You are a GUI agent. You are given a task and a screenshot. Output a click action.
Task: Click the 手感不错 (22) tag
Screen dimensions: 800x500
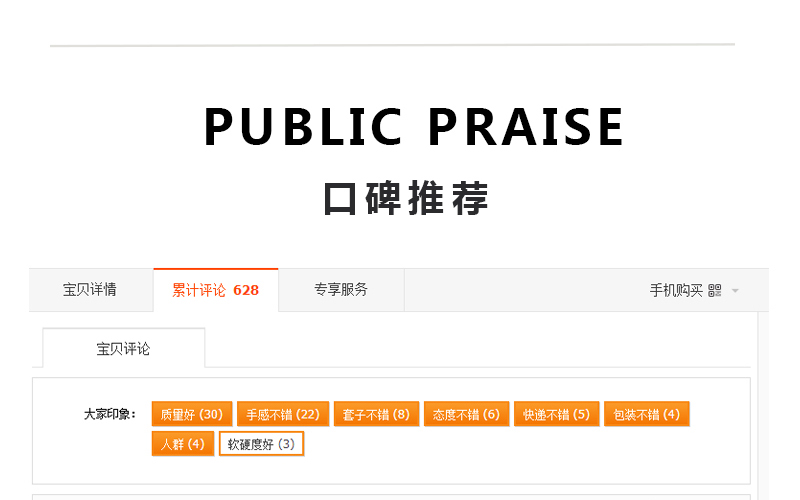pyautogui.click(x=283, y=414)
